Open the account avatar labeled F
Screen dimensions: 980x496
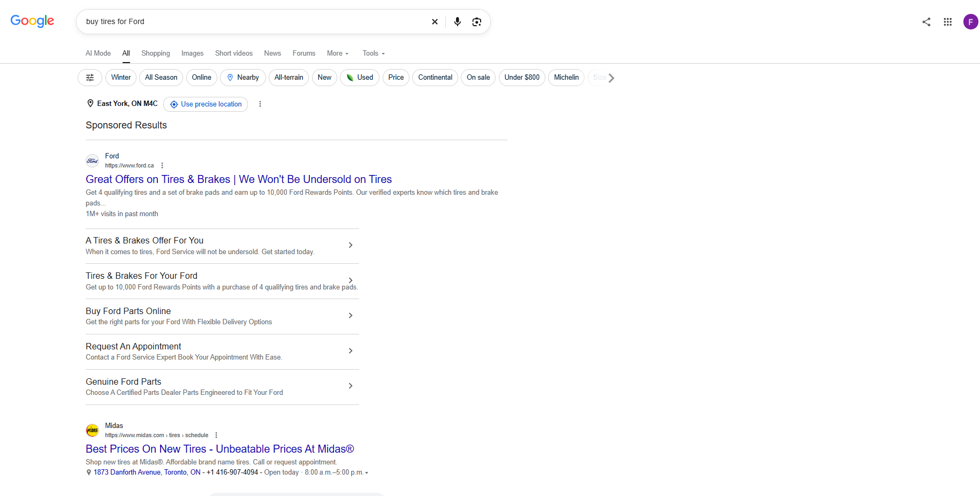pos(970,22)
